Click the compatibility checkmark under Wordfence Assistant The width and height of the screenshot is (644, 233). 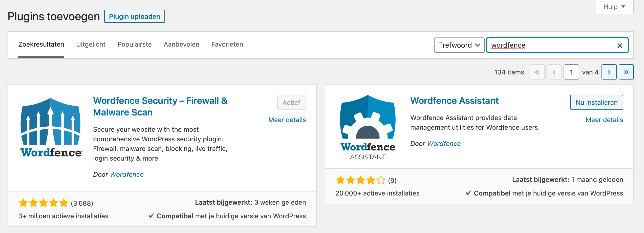468,193
